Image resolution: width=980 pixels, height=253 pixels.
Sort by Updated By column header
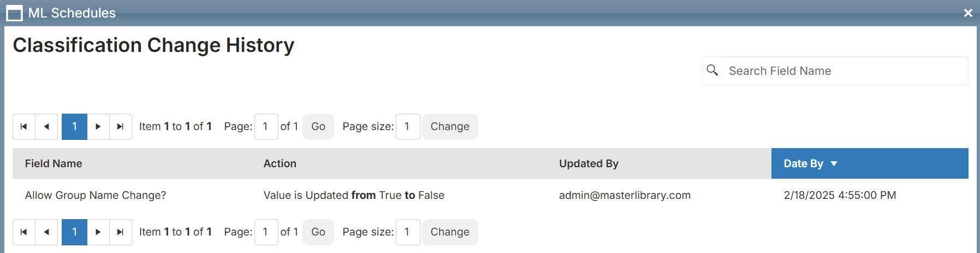point(589,163)
